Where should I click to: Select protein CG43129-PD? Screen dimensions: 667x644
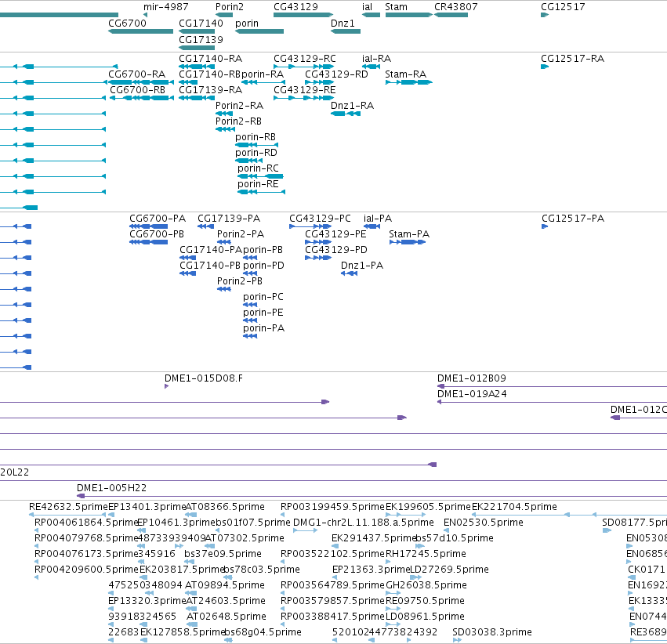point(318,258)
